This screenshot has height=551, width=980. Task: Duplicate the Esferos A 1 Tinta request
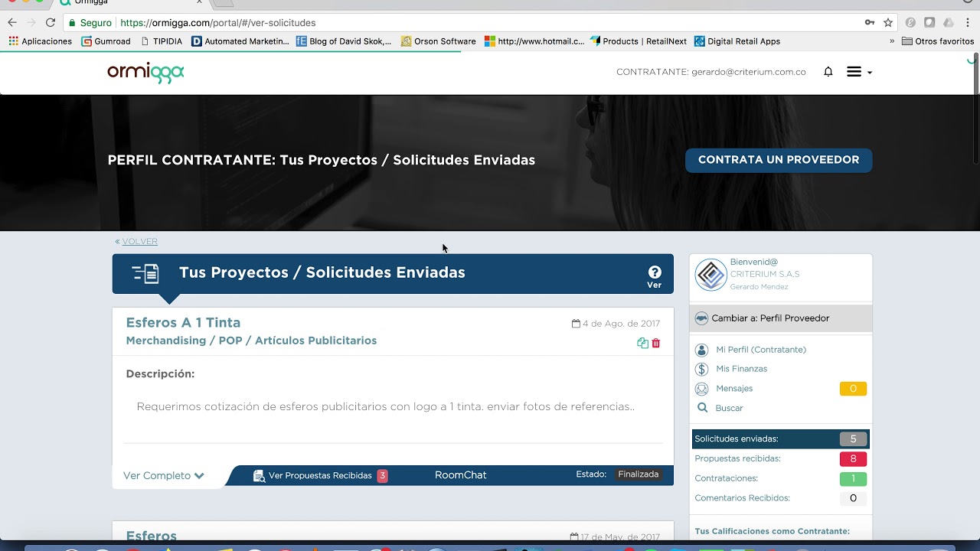point(642,344)
